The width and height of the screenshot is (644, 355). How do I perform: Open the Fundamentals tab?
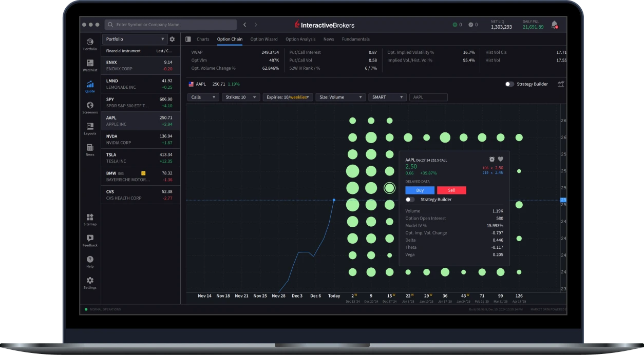(x=356, y=39)
